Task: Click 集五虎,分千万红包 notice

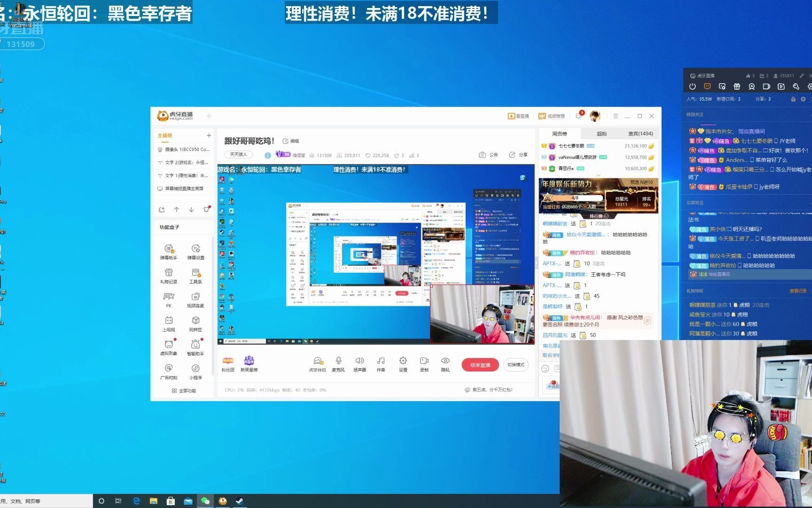Action: (x=489, y=390)
